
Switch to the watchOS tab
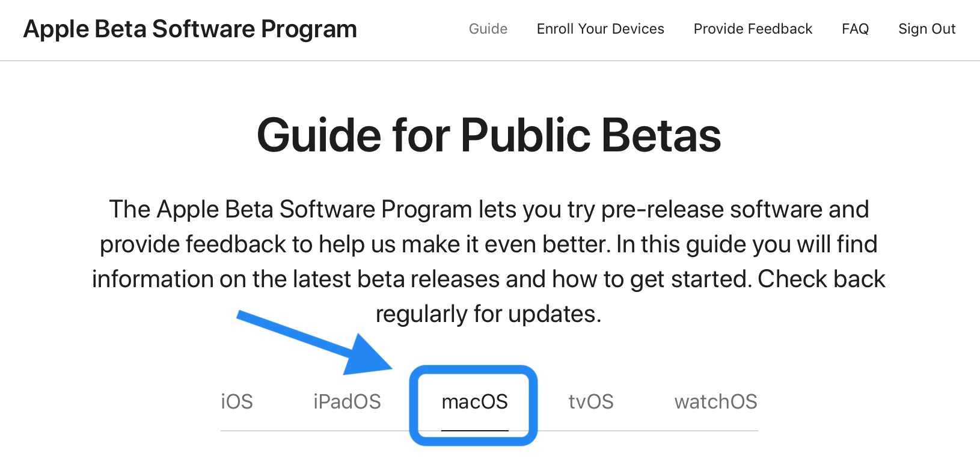pos(715,401)
